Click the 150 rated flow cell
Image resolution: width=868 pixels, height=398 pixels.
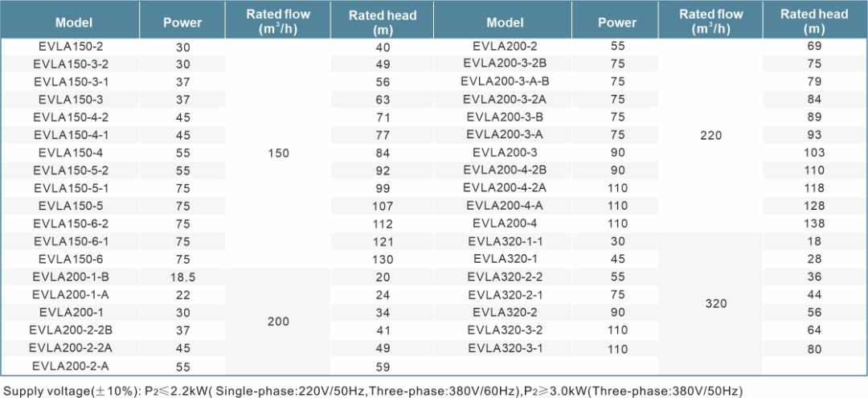point(278,153)
